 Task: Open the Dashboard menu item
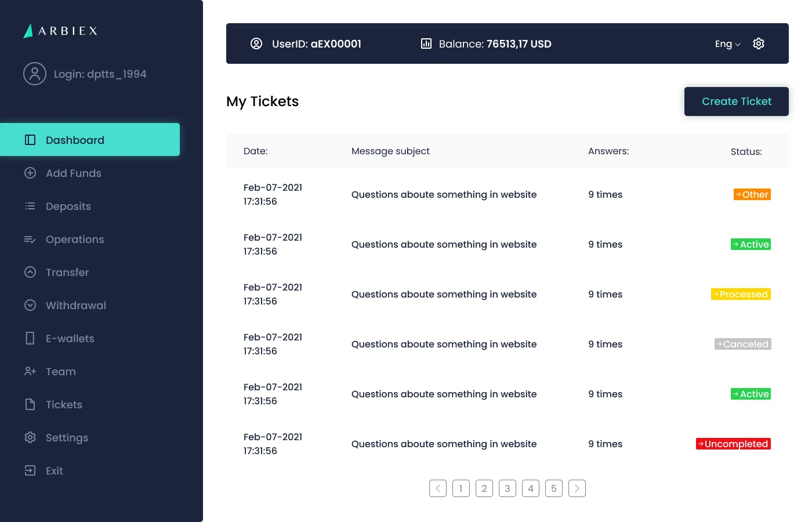[90, 140]
